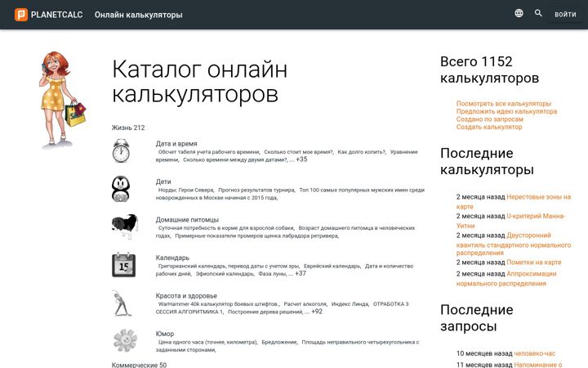This screenshot has width=588, height=368.
Task: Open Сколько времени между двумя датами?
Action: click(235, 159)
